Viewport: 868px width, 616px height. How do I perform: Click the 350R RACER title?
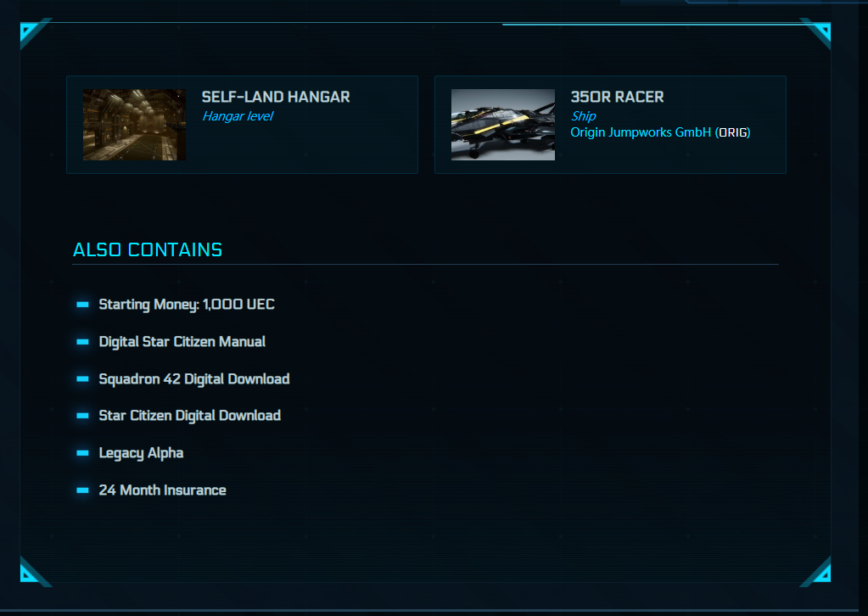pos(617,97)
